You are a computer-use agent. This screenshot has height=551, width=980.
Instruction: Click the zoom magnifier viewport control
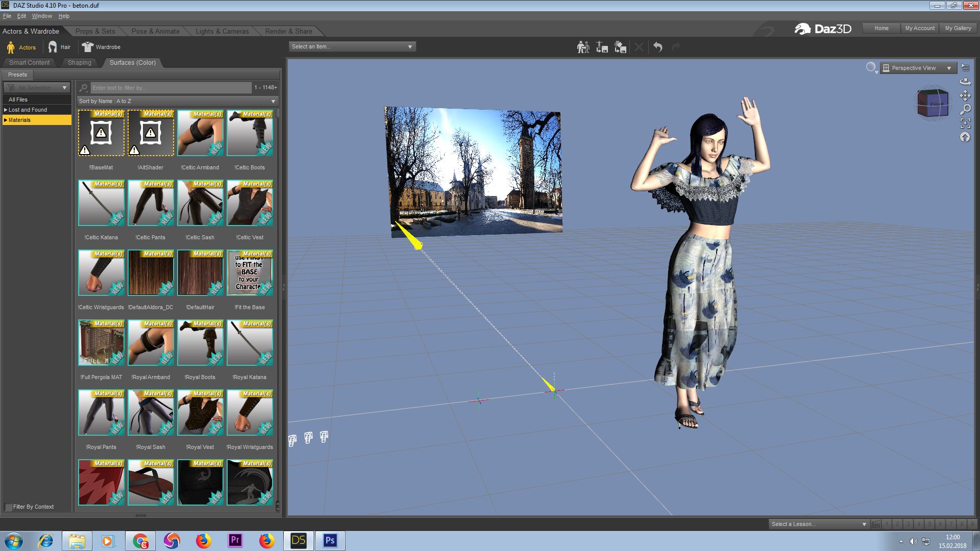(965, 109)
